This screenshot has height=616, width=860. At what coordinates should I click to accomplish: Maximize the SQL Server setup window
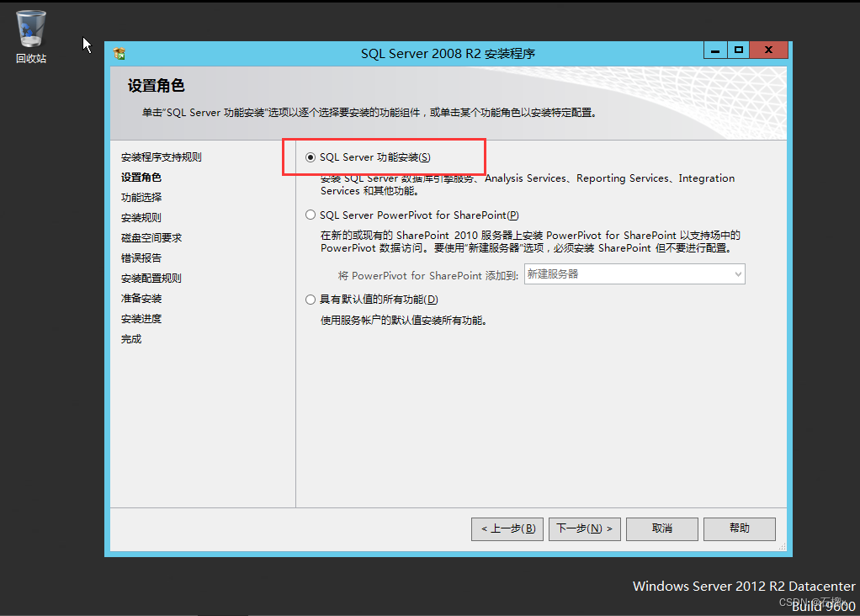pos(738,50)
